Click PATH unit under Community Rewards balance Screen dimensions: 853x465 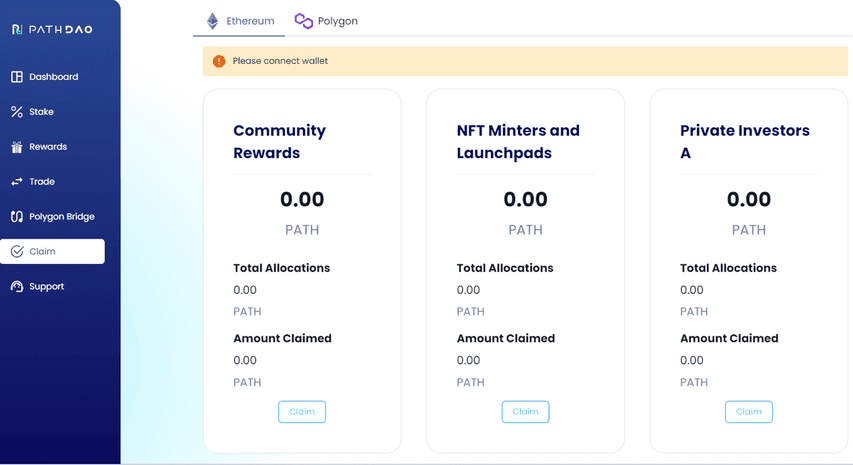(x=302, y=230)
